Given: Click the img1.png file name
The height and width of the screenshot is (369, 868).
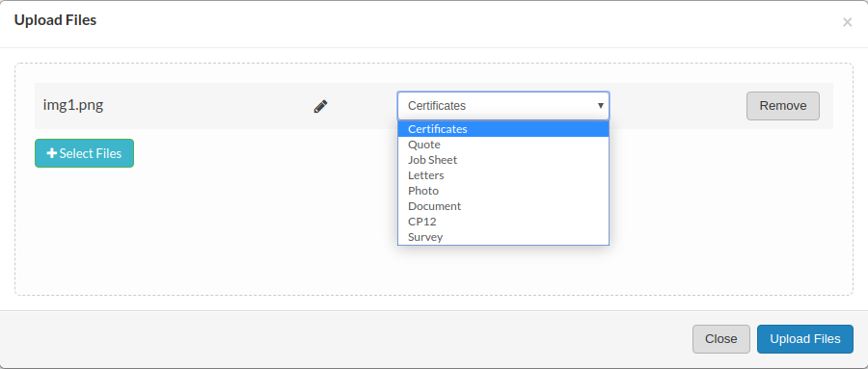Looking at the screenshot, I should [73, 105].
